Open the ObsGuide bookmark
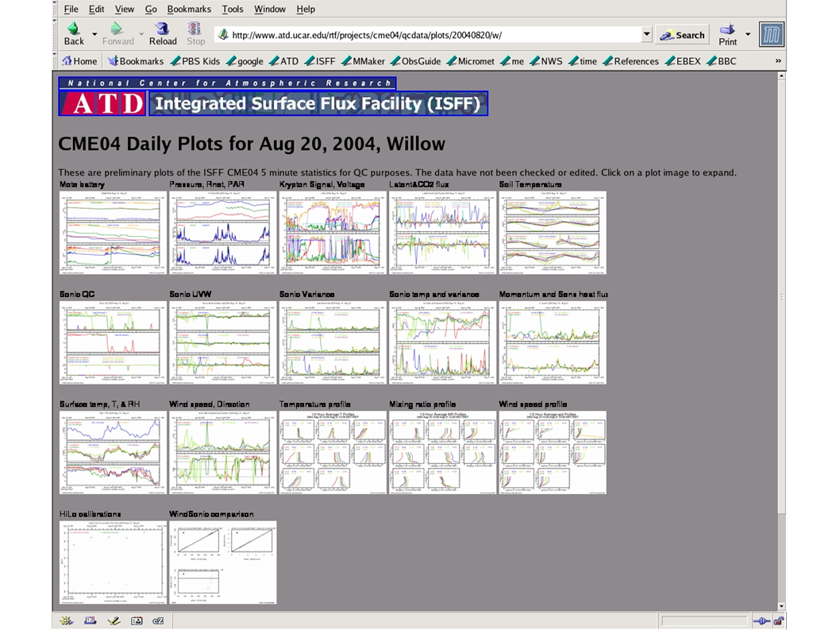This screenshot has width=840, height=630. (x=416, y=61)
